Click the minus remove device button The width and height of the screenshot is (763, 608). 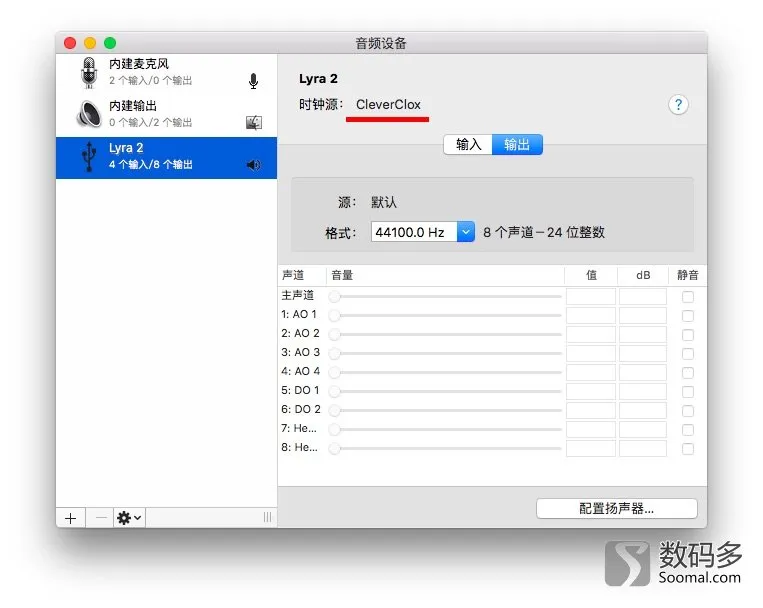[x=101, y=518]
